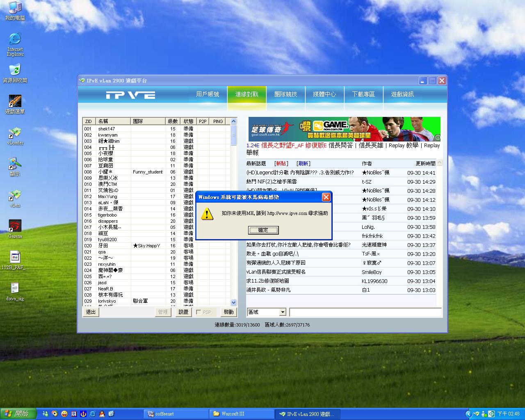Screen dimensions: 525x420
Task: Click the 啟動 launch button
Action: [228, 312]
